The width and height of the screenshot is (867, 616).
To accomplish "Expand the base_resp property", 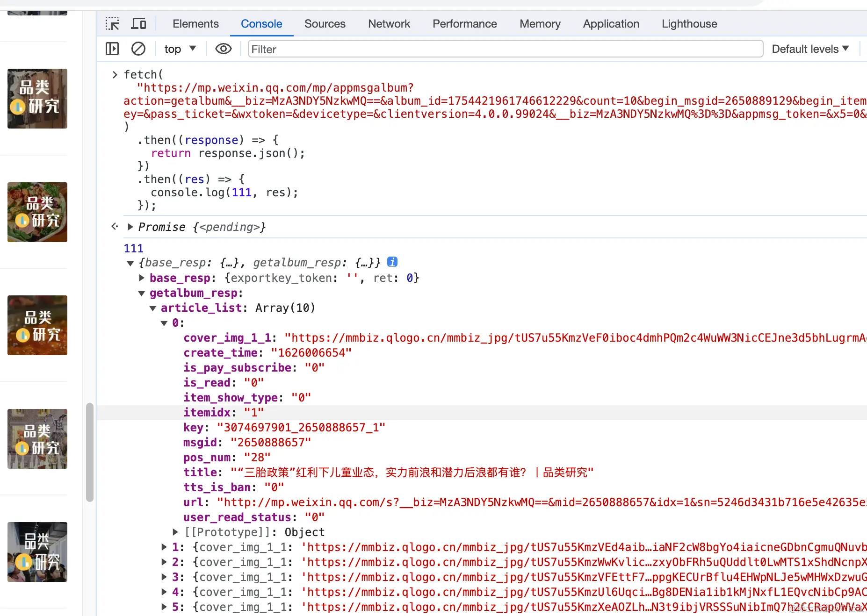I will click(x=142, y=278).
